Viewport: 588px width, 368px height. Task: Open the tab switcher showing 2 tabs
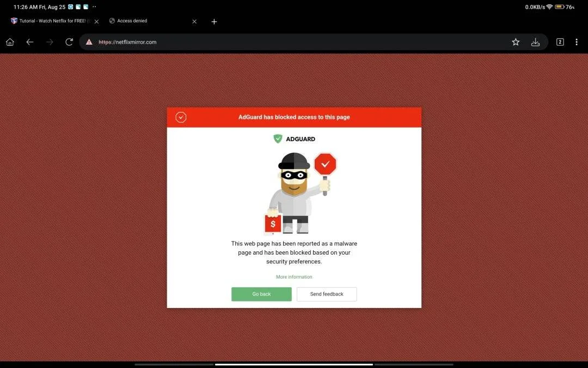[x=560, y=42]
